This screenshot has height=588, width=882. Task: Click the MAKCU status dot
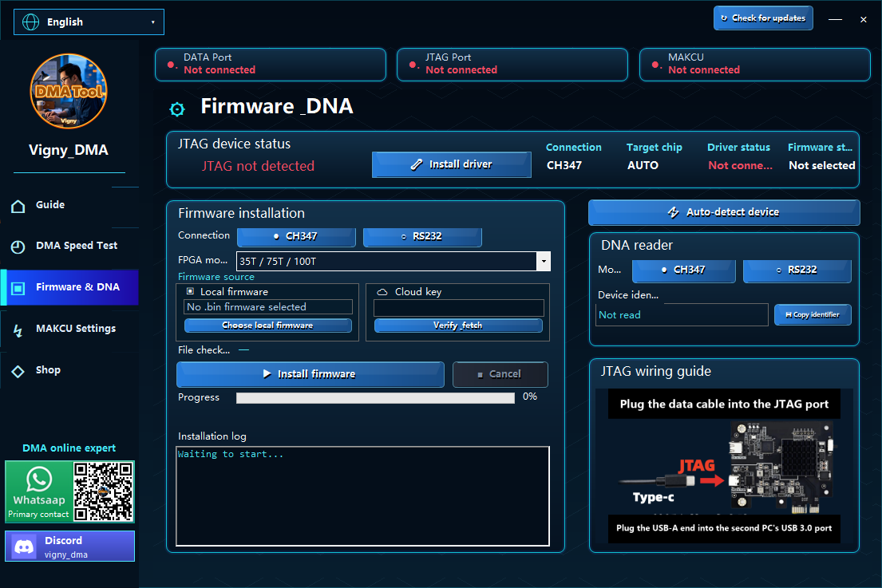655,65
